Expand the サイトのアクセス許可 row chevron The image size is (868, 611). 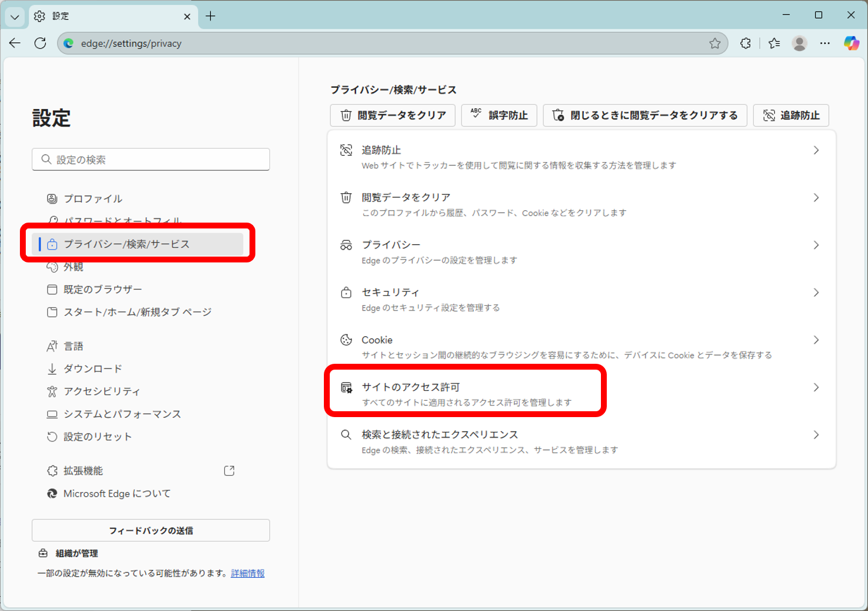[x=816, y=387]
